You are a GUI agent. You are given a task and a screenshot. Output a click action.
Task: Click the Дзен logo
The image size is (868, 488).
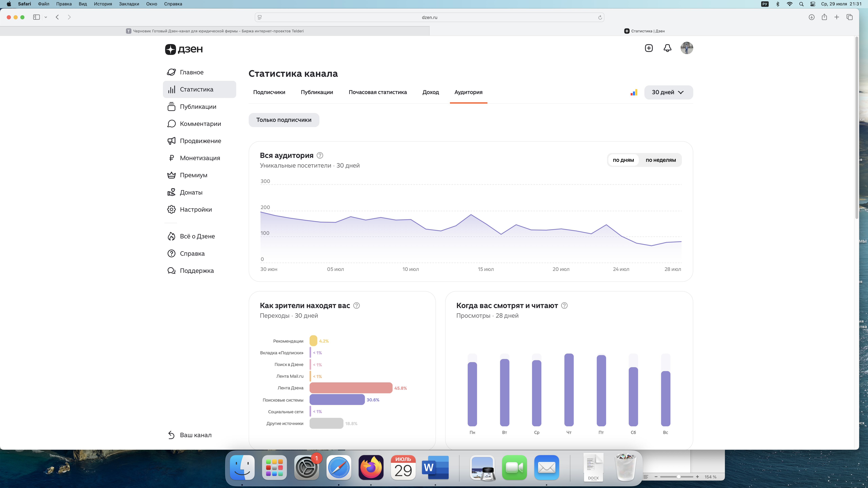[184, 49]
